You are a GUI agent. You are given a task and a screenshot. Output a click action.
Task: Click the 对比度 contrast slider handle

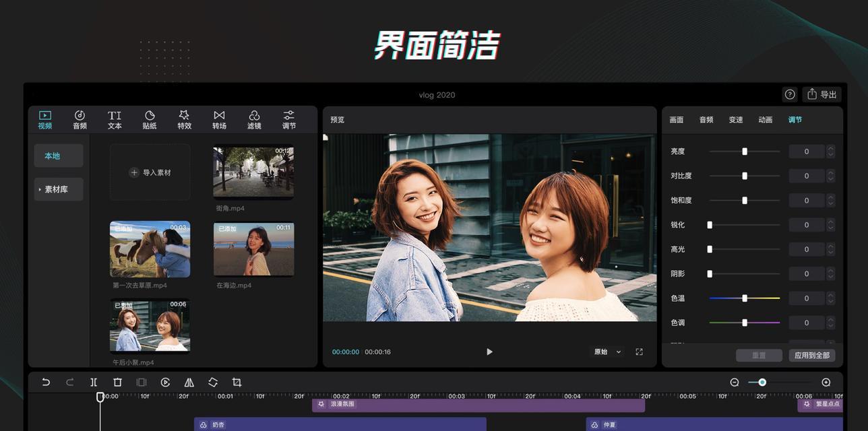pos(745,176)
